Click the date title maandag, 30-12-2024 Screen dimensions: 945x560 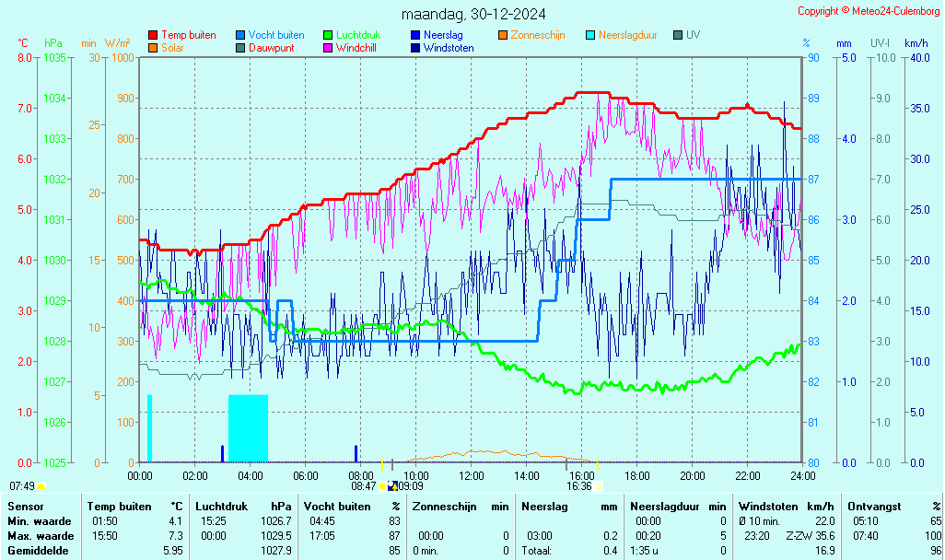(473, 14)
